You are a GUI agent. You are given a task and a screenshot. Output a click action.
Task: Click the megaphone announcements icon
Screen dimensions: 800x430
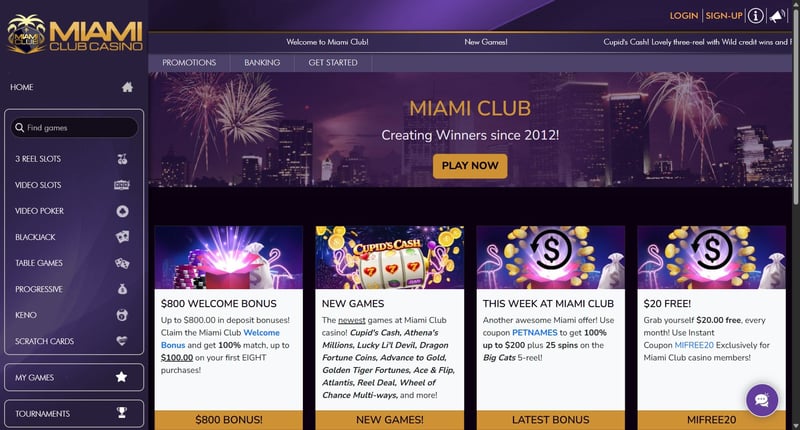point(777,16)
